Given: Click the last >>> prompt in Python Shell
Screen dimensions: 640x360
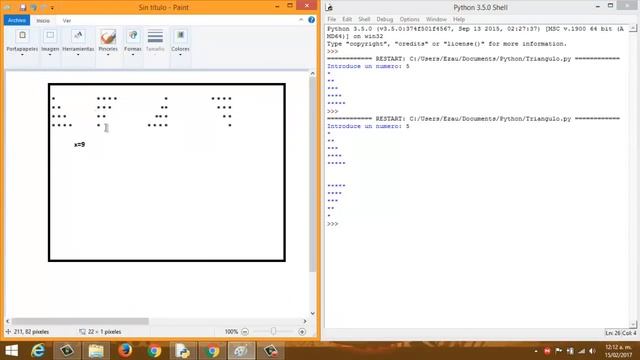Looking at the screenshot, I should [x=333, y=224].
